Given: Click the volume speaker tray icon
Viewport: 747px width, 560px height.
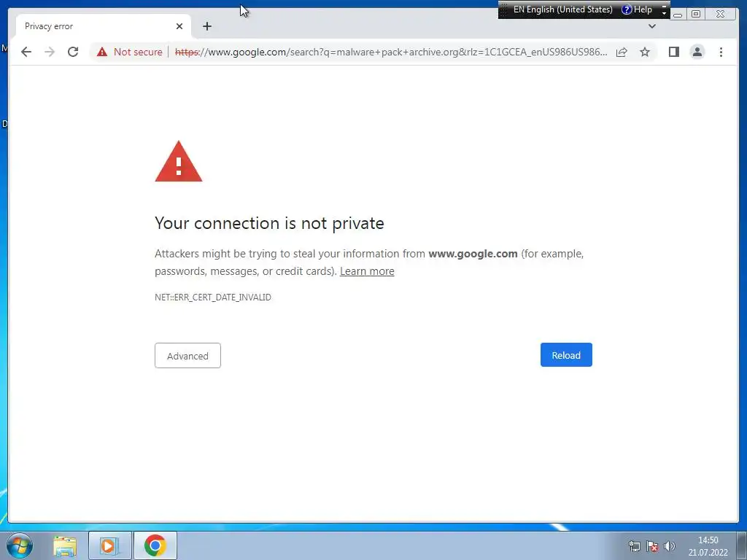Looking at the screenshot, I should point(670,546).
